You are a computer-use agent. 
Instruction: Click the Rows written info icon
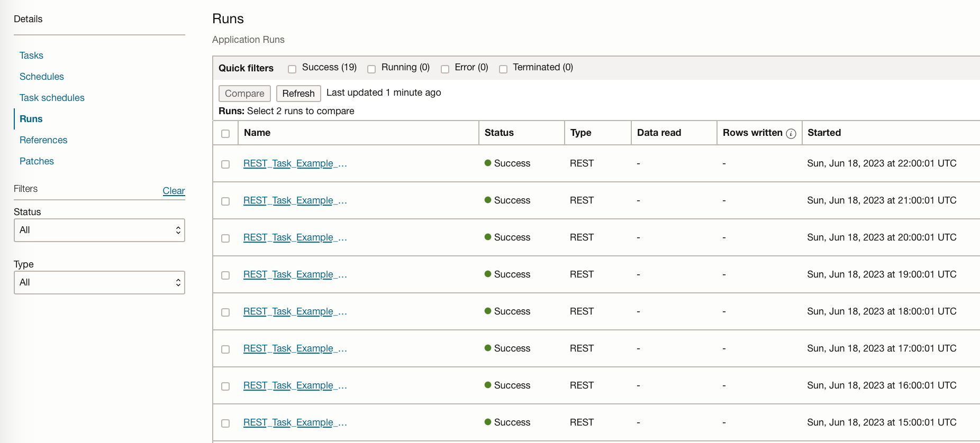(791, 134)
